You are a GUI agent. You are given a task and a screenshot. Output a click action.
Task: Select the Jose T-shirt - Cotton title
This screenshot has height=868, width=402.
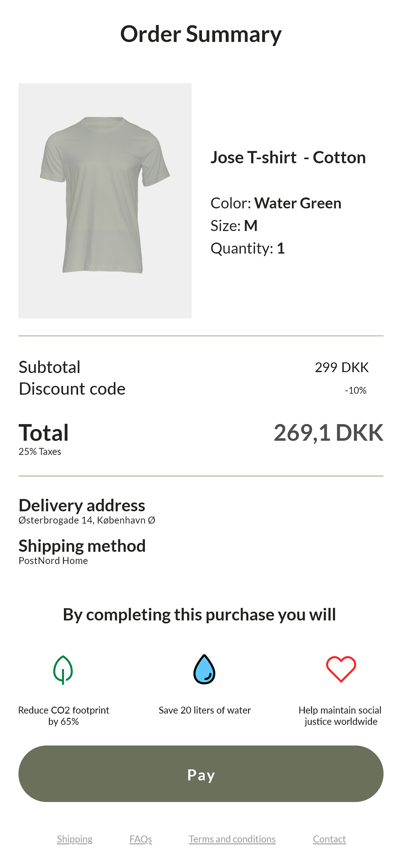[288, 157]
